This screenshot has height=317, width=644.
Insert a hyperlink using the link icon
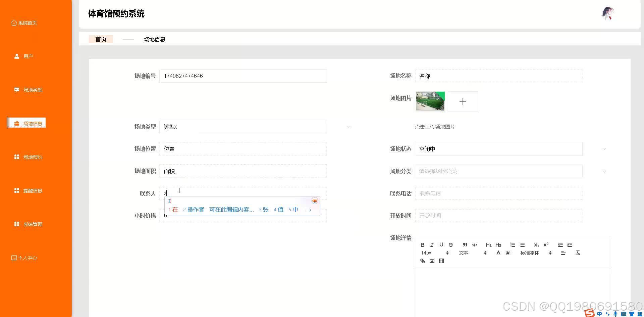coord(423,261)
